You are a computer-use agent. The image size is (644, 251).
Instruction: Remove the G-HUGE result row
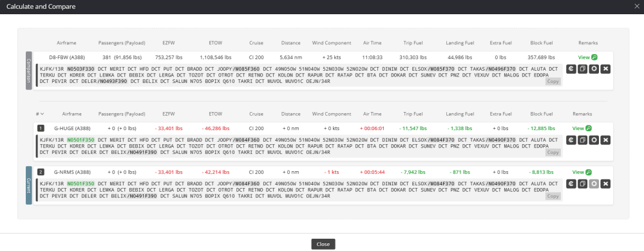click(605, 140)
